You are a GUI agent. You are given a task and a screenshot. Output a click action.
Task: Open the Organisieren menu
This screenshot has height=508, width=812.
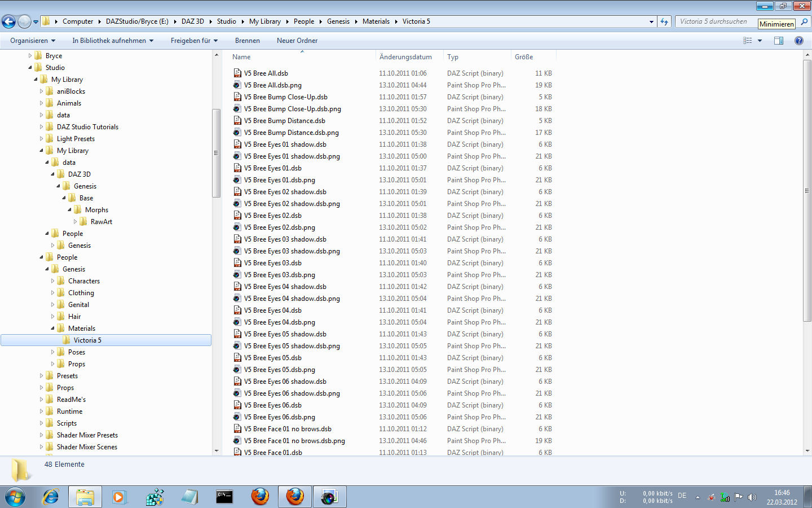[x=33, y=41]
